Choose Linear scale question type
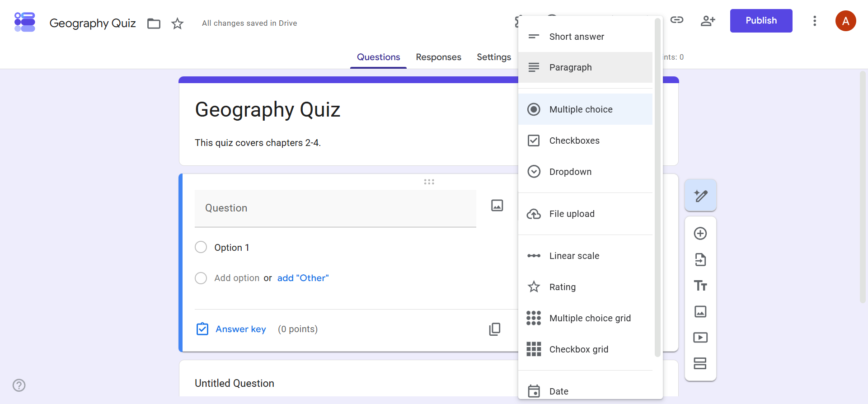 [586, 256]
